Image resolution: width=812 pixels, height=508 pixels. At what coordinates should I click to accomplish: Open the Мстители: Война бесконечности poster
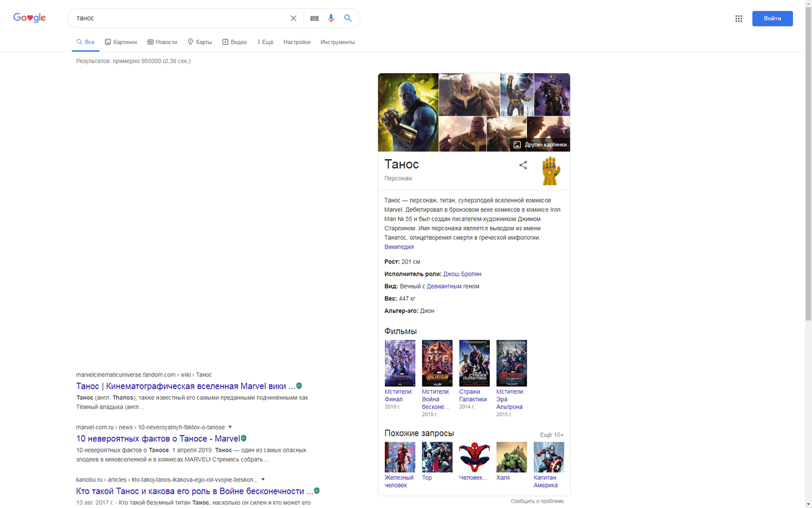(437, 363)
